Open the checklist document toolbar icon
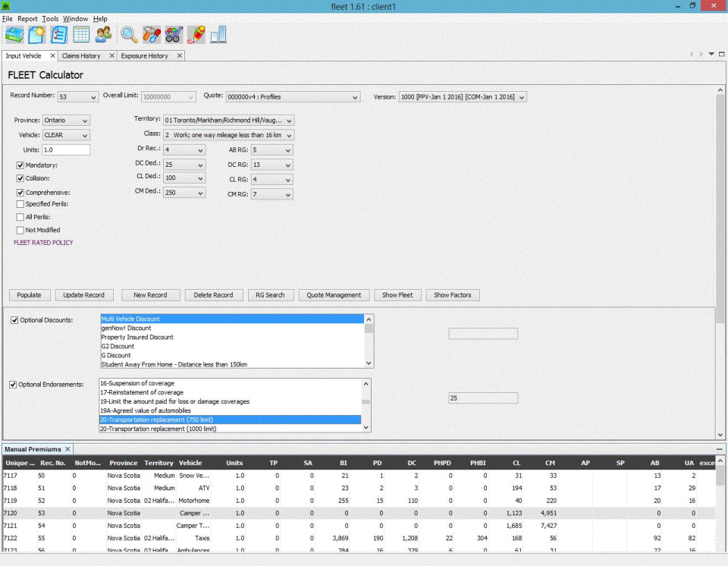Screen dimensions: 728x566 coord(59,35)
